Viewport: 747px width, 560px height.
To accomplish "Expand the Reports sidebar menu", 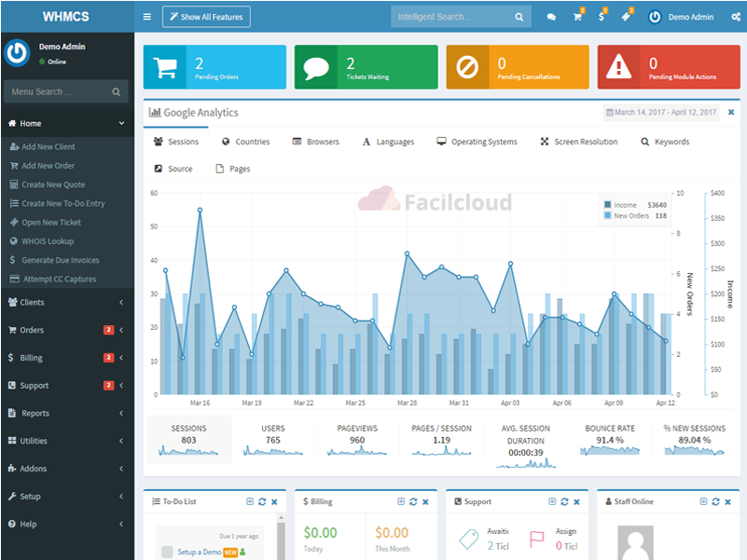I will pyautogui.click(x=67, y=414).
